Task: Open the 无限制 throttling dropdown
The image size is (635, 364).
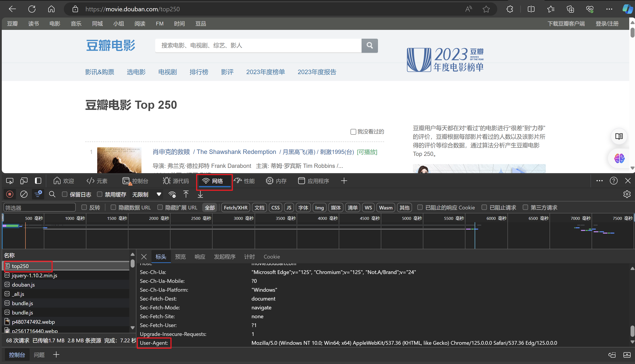Action: click(146, 194)
